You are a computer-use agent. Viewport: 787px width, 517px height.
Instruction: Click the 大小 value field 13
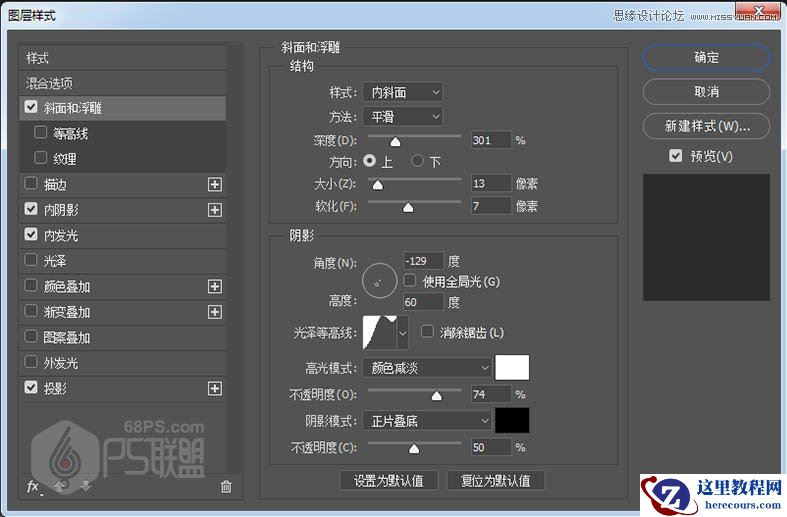491,183
